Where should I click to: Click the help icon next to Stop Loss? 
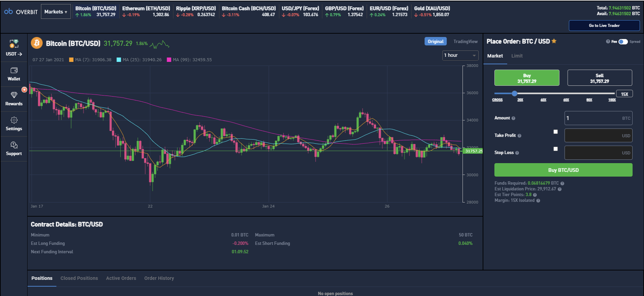pyautogui.click(x=517, y=153)
